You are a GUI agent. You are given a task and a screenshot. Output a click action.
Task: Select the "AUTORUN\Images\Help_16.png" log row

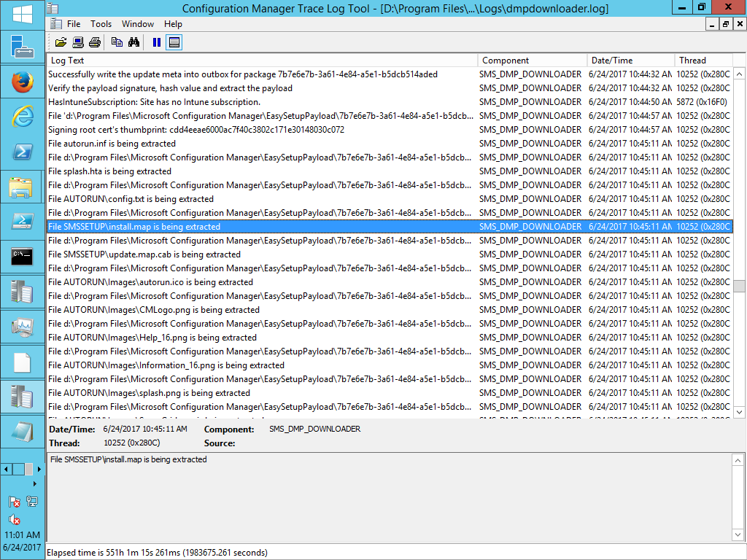390,337
